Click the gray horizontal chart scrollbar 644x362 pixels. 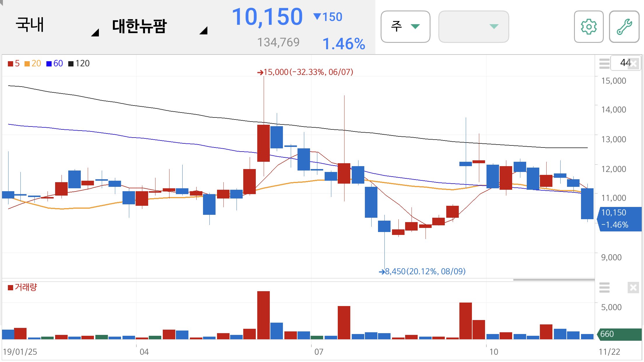(554, 280)
